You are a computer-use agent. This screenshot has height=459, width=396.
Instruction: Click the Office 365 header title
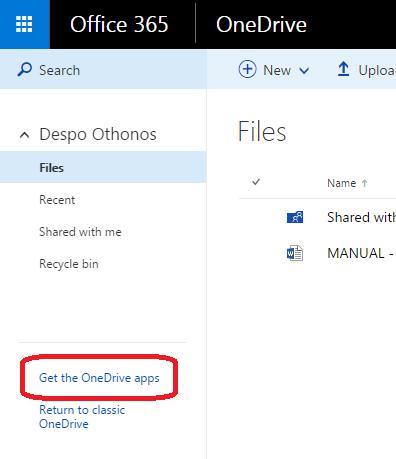tap(119, 25)
